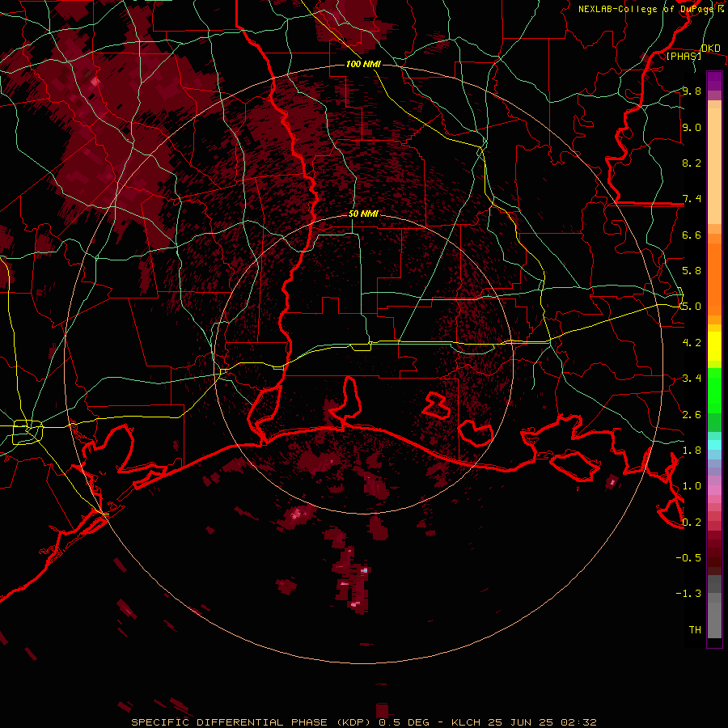Click the 4.2 value on the color scale
Viewport: 728px width, 728px height.
[x=692, y=343]
